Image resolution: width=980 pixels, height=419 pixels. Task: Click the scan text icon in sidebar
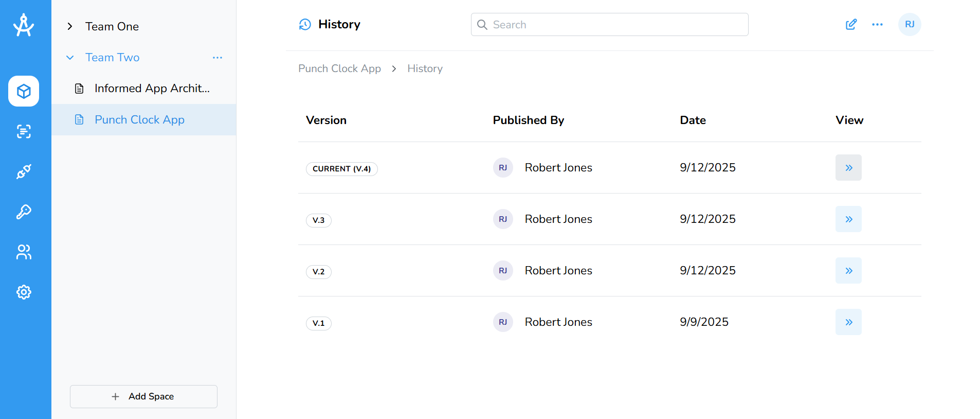coord(24,131)
